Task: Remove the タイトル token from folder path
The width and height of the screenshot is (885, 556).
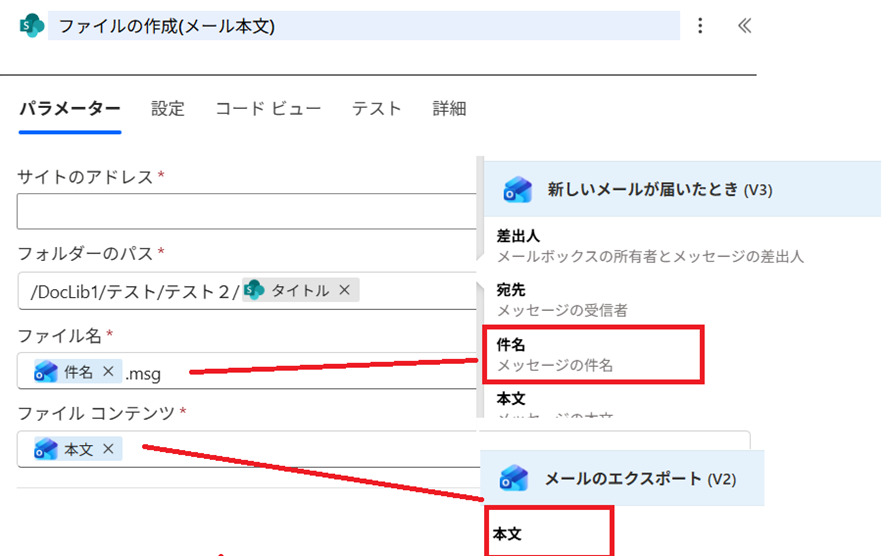Action: (344, 290)
